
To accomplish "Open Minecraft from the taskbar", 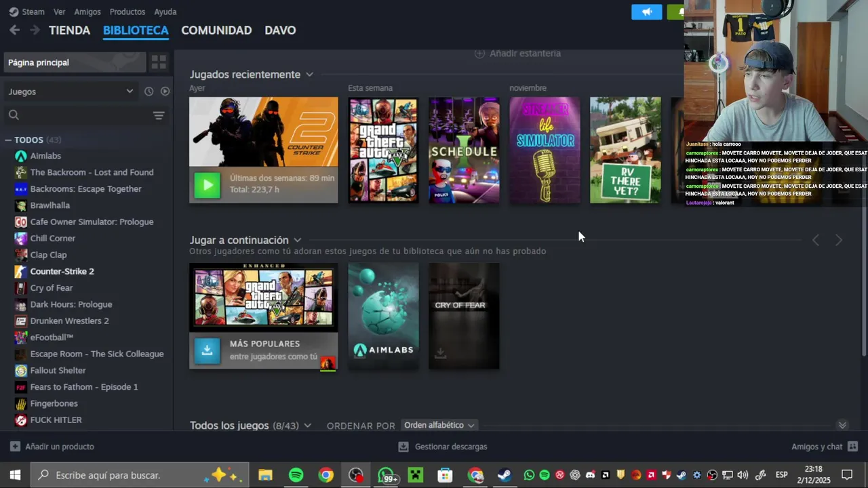I will [415, 475].
